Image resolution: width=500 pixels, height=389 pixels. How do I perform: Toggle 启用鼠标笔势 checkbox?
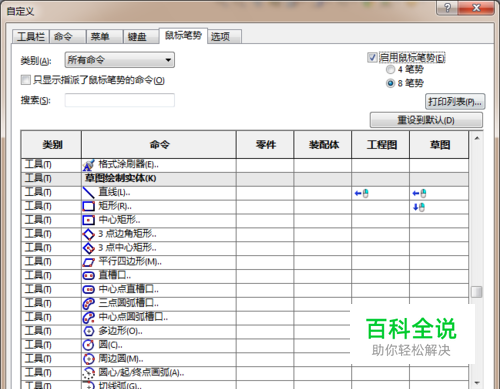click(x=372, y=58)
